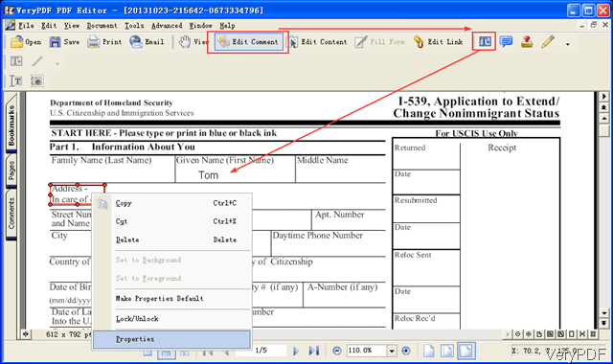This screenshot has width=613, height=364.
Task: Open the Edit menu
Action: click(49, 26)
